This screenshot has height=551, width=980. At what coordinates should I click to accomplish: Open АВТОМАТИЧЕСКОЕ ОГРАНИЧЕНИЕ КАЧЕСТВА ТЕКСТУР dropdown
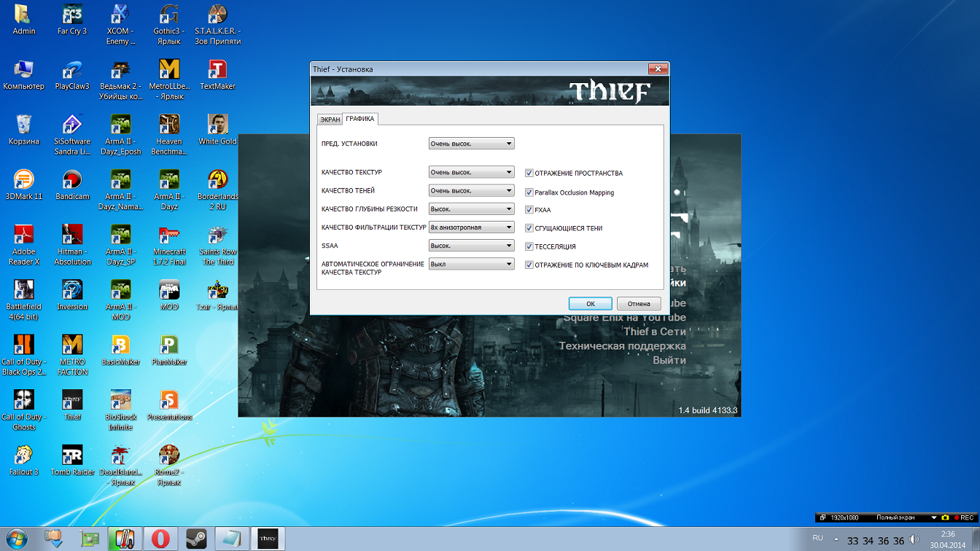pos(471,264)
